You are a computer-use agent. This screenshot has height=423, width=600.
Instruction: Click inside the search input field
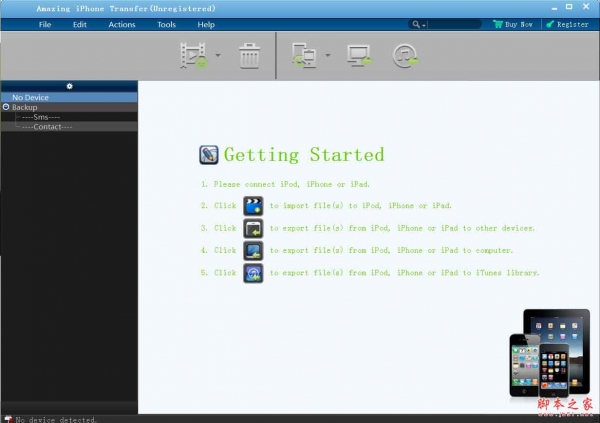tap(454, 24)
